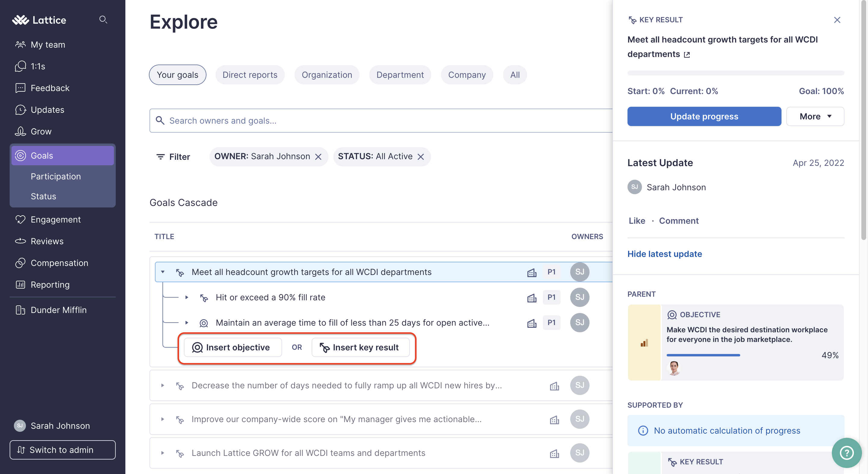Viewport: 868px width, 474px height.
Task: Collapse the 'Meet all headcount growth targets' goal
Action: (x=163, y=272)
